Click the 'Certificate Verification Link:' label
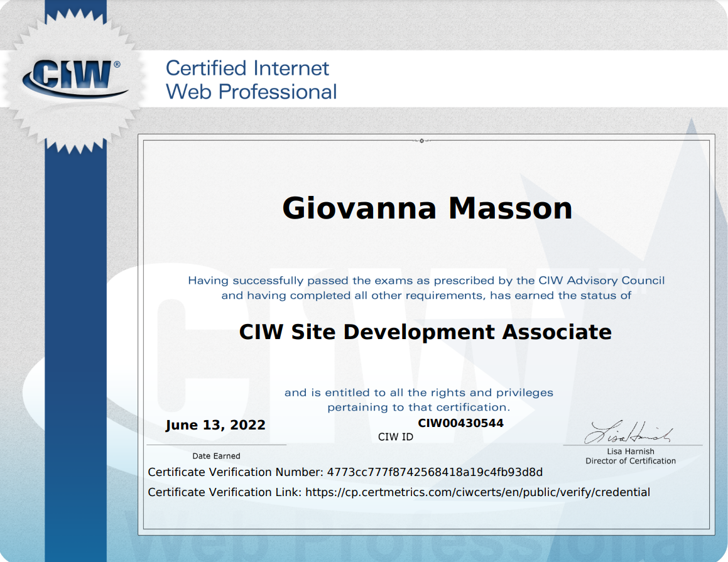Viewport: 728px width, 562px height. tap(225, 492)
